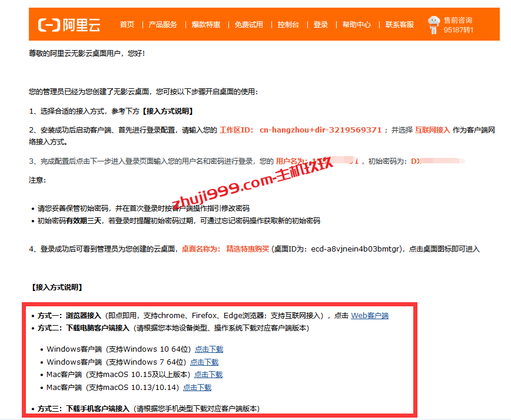The height and width of the screenshot is (420, 511).
Task: Download the macOS 10.13/10.14 client
Action: (x=197, y=388)
